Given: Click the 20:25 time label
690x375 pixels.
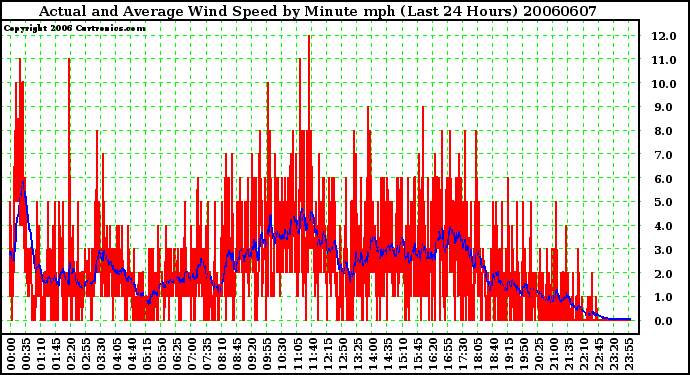Looking at the screenshot, I should pos(539,354).
